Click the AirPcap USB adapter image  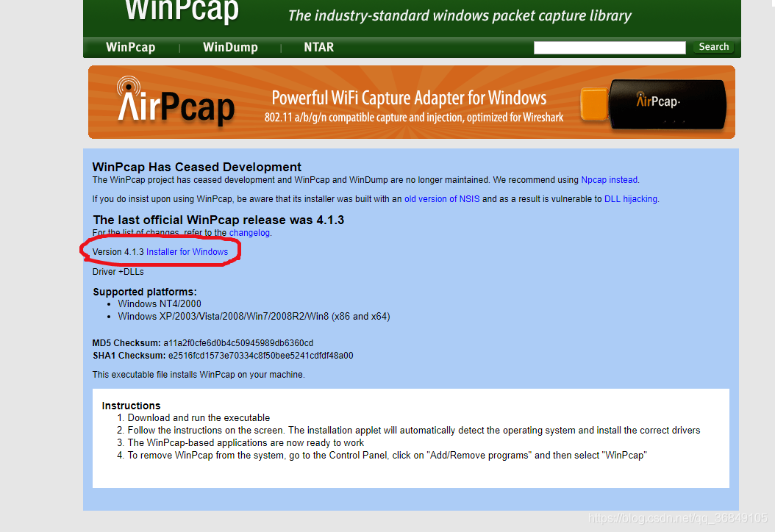653,105
